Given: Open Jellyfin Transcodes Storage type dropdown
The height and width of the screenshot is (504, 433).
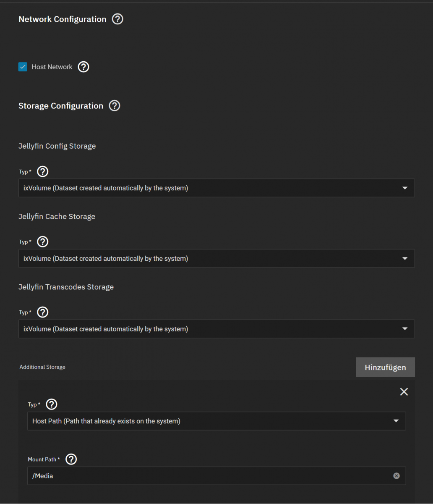Looking at the screenshot, I should coord(216,329).
